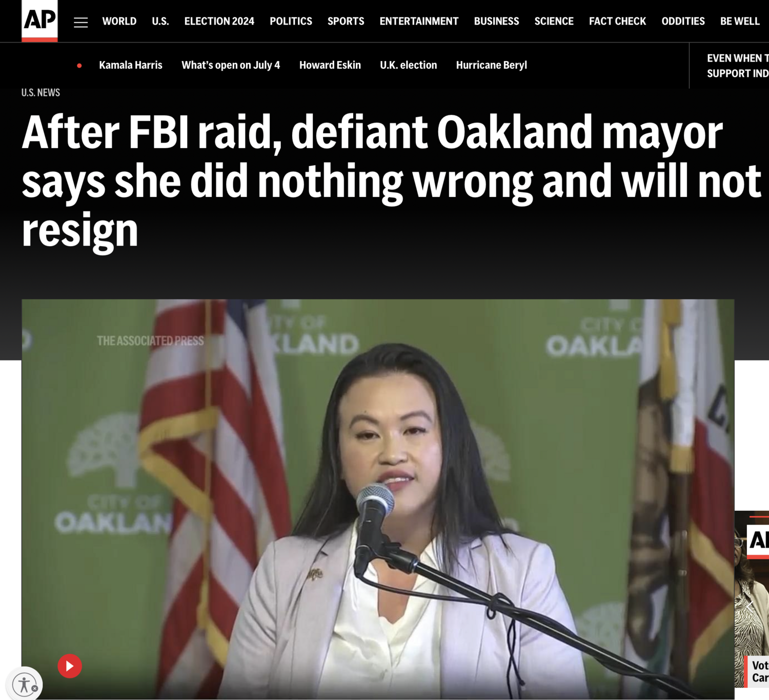
Task: Open Howard Eskin trending topic
Action: tap(330, 65)
